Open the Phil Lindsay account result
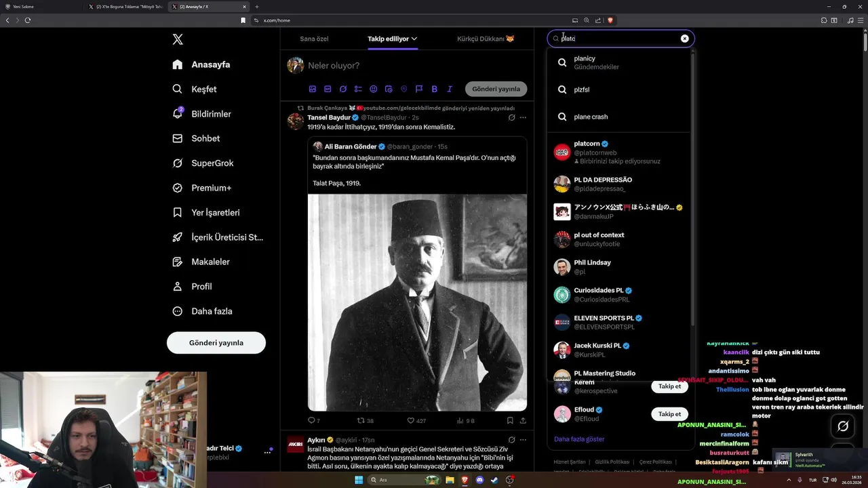 pos(619,266)
